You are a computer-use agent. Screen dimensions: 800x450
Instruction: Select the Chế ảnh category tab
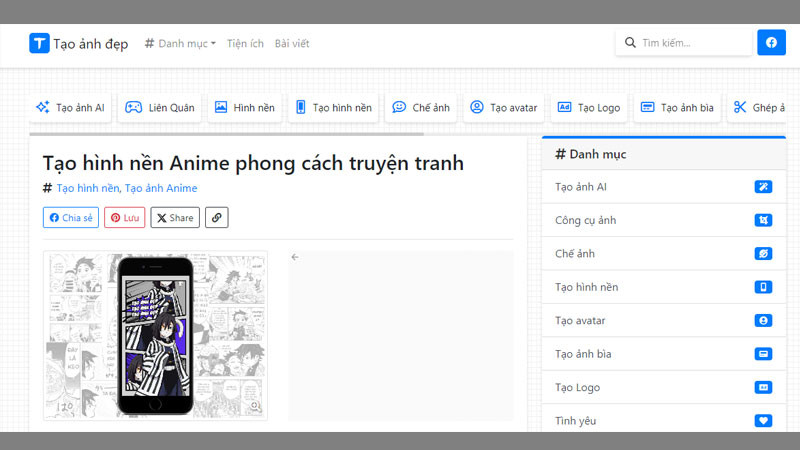coord(421,108)
